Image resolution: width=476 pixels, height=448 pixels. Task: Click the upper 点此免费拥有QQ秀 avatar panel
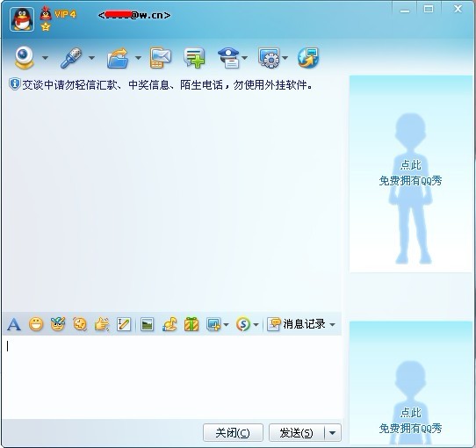(x=411, y=174)
